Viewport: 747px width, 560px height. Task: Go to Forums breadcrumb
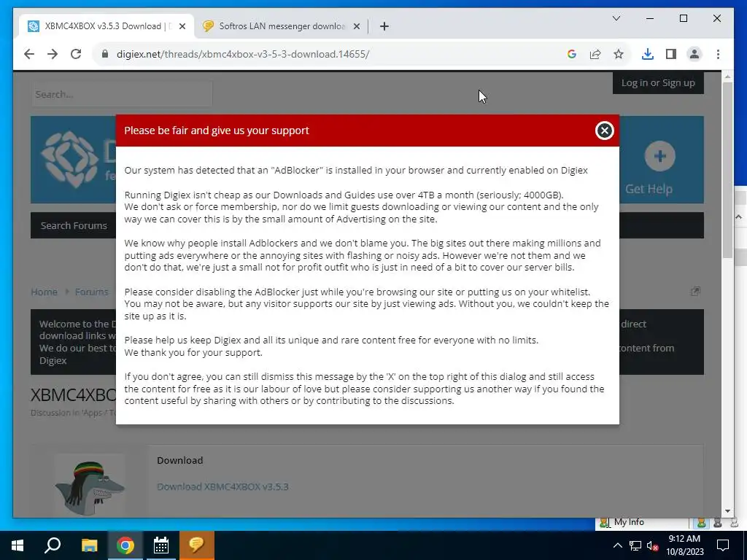coord(91,292)
